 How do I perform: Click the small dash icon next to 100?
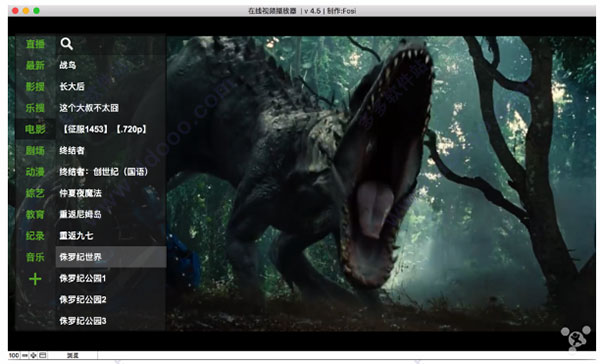coord(25,356)
